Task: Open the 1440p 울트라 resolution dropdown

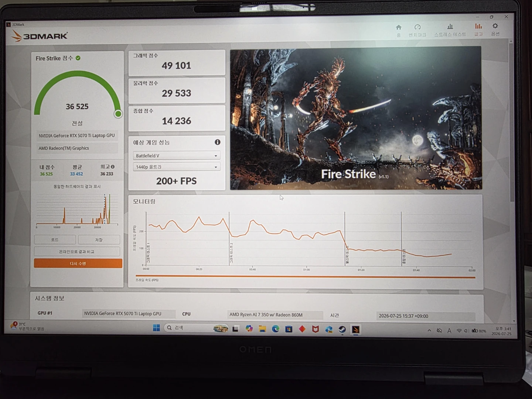Action: [x=177, y=167]
